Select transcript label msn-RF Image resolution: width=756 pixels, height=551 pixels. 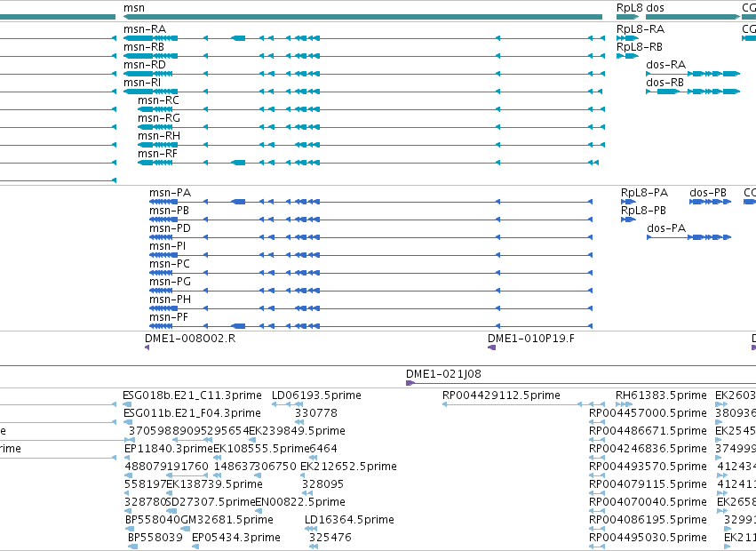(157, 154)
